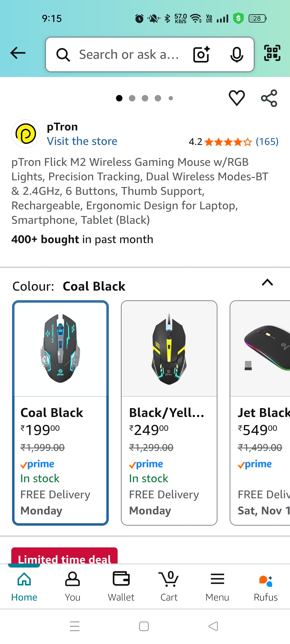This screenshot has height=644, width=290.
Task: Open the Menu tab
Action: (218, 588)
